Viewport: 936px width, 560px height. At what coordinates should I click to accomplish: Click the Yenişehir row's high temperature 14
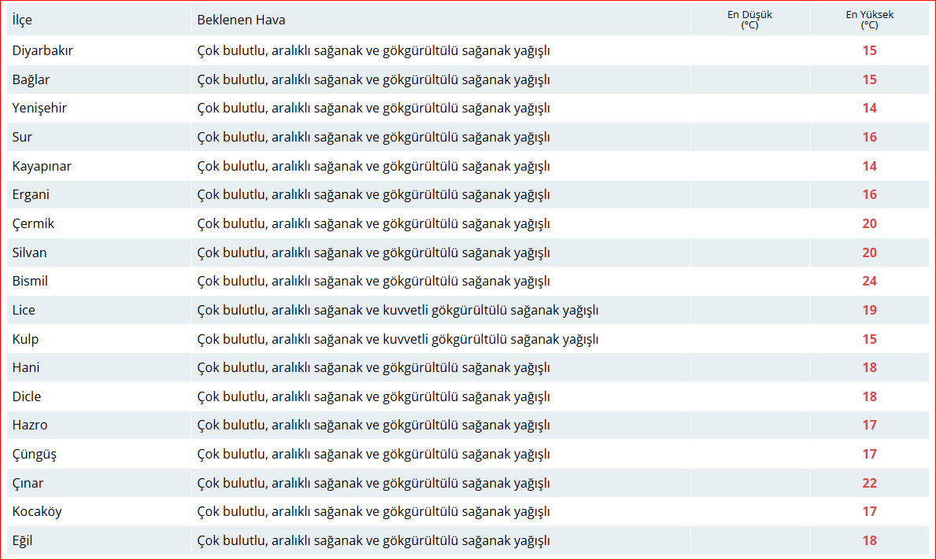(x=869, y=109)
